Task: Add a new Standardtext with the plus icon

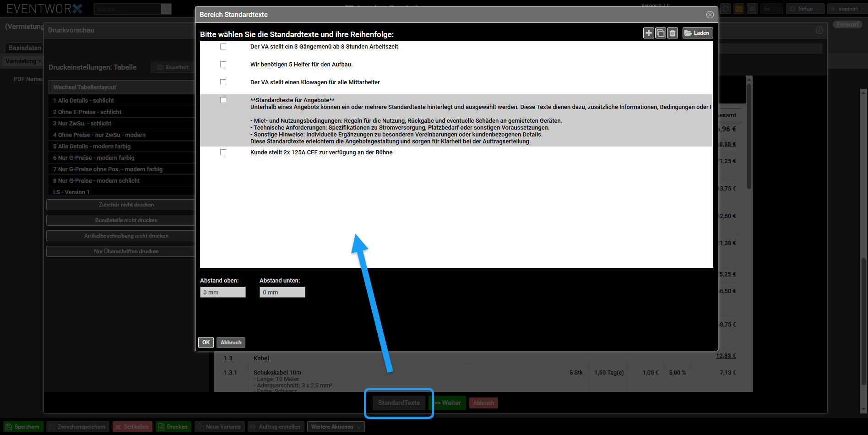Action: click(x=648, y=33)
